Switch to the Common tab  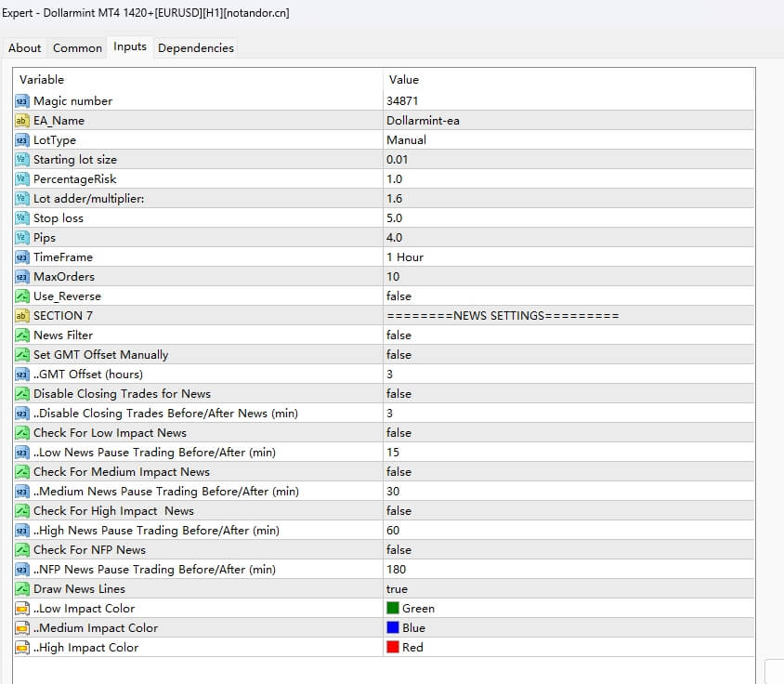77,48
